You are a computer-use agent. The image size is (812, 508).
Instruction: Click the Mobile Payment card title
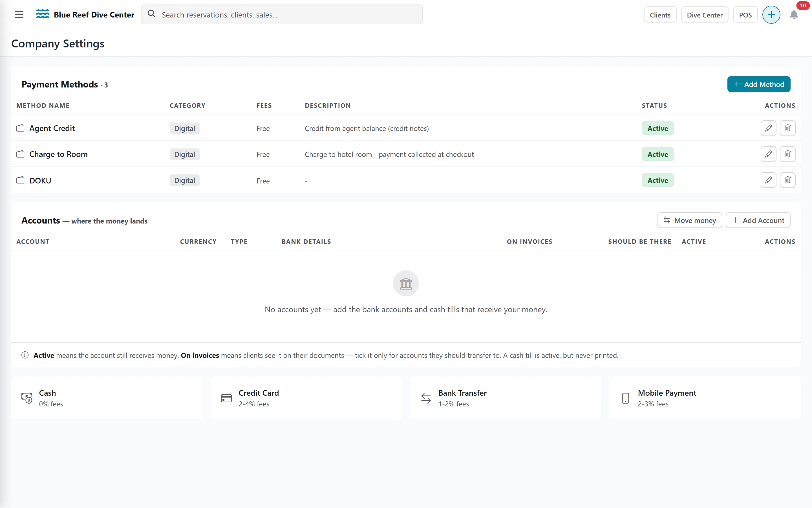pyautogui.click(x=667, y=393)
